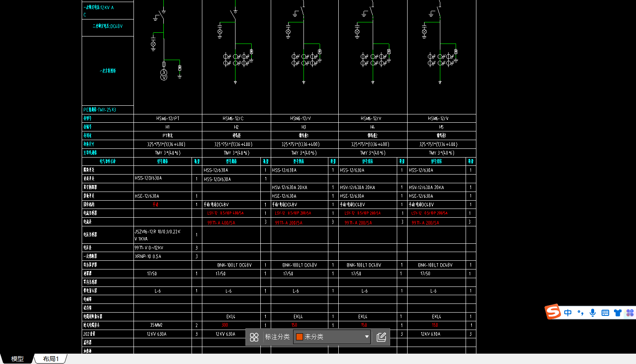Switch to the 布局1 layout tab
Screen dimensions: 636x364
tap(51, 359)
